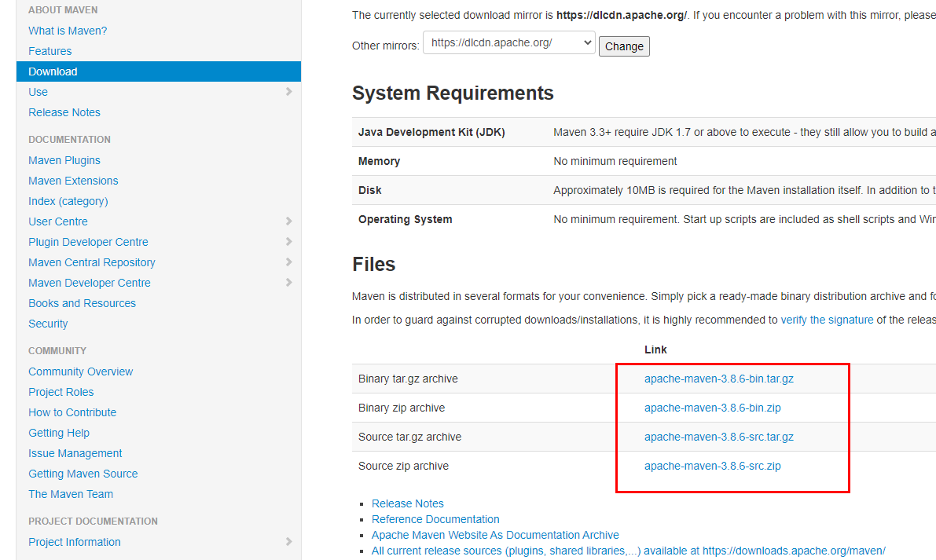Open the Security sidebar link

48,324
